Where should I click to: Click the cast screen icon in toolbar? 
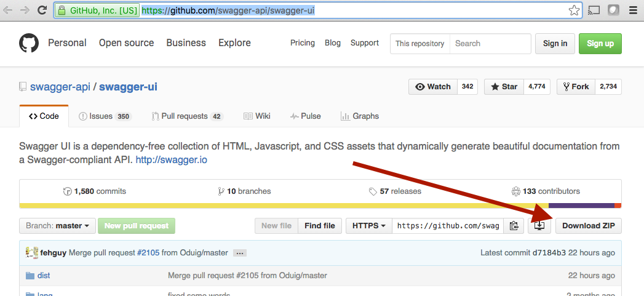coord(594,10)
